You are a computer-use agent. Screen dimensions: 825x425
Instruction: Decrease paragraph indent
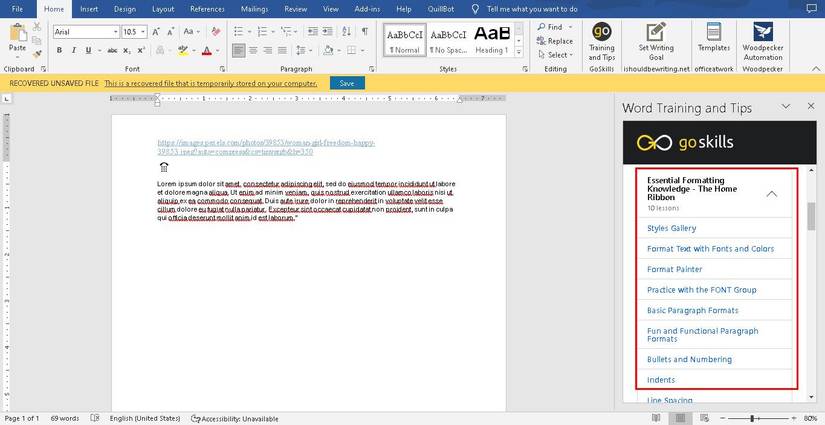(313, 32)
